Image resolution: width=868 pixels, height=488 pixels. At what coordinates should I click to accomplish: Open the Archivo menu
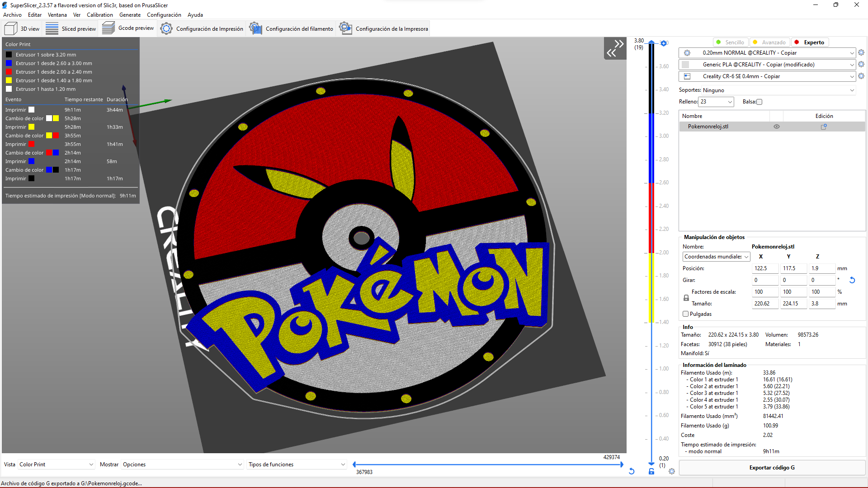click(12, 15)
